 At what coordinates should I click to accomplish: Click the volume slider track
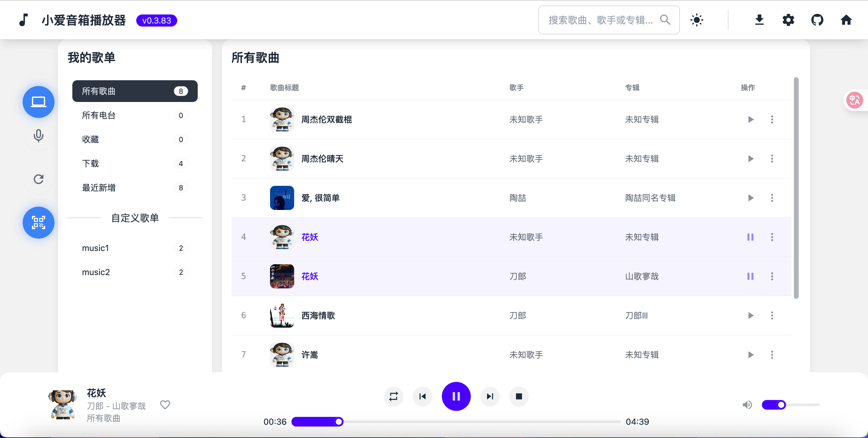click(802, 405)
